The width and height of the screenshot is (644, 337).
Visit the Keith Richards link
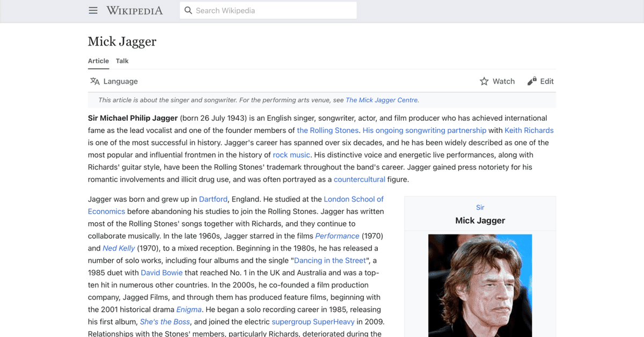(x=529, y=130)
